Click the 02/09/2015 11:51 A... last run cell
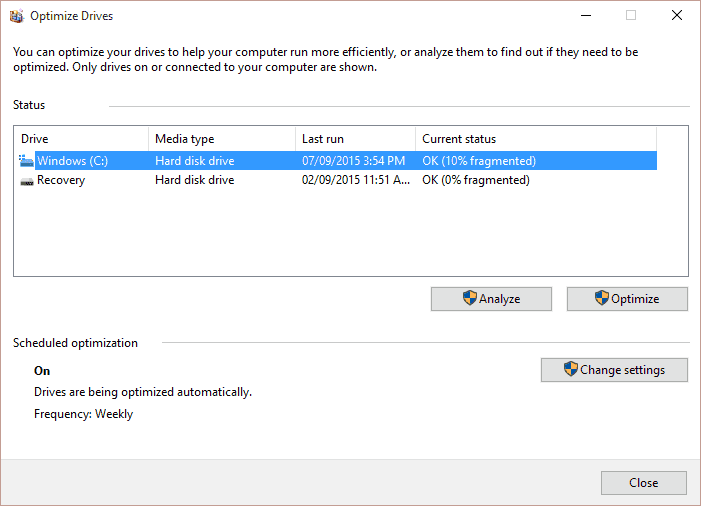701x506 pixels. pyautogui.click(x=356, y=180)
